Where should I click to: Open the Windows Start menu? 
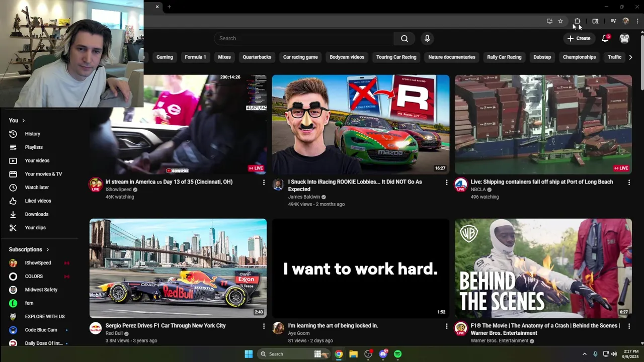coord(249,354)
